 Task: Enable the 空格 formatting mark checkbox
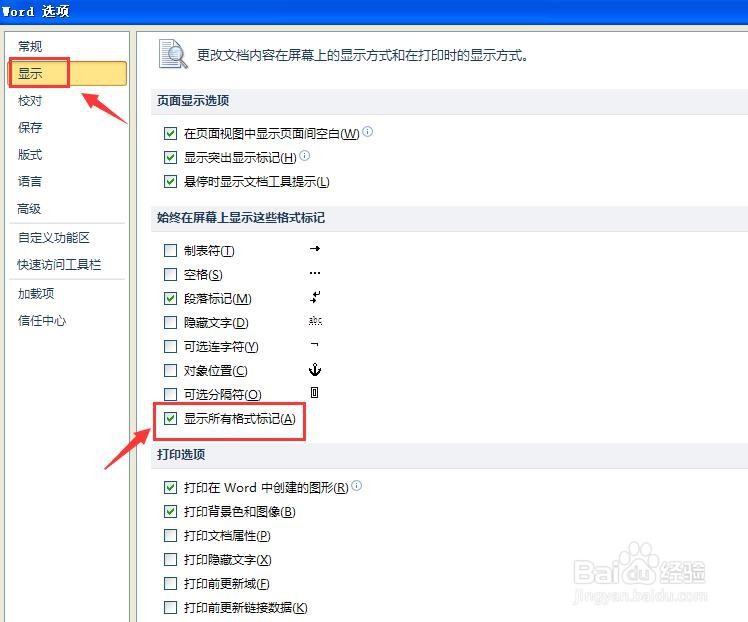coord(170,274)
